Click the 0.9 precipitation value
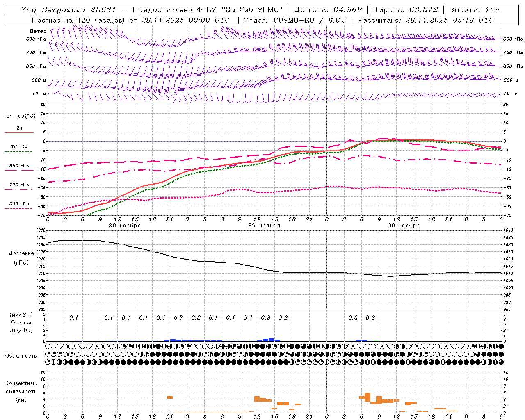The image size is (525, 420). (266, 318)
